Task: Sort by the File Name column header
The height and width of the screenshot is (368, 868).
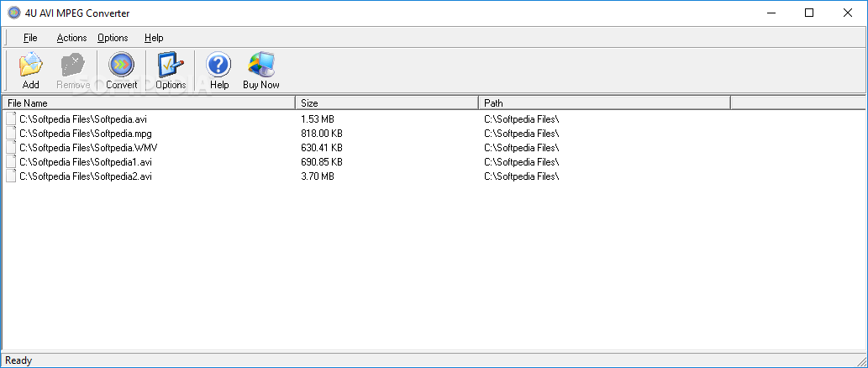Action: 149,103
